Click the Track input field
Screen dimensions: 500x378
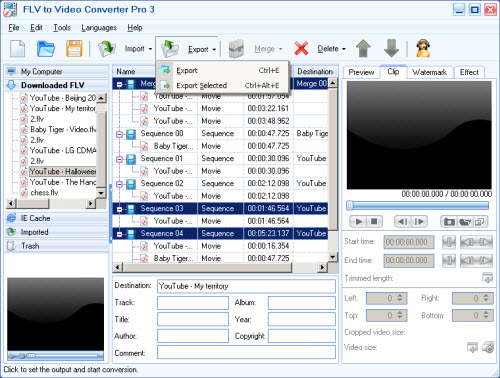[x=193, y=303]
